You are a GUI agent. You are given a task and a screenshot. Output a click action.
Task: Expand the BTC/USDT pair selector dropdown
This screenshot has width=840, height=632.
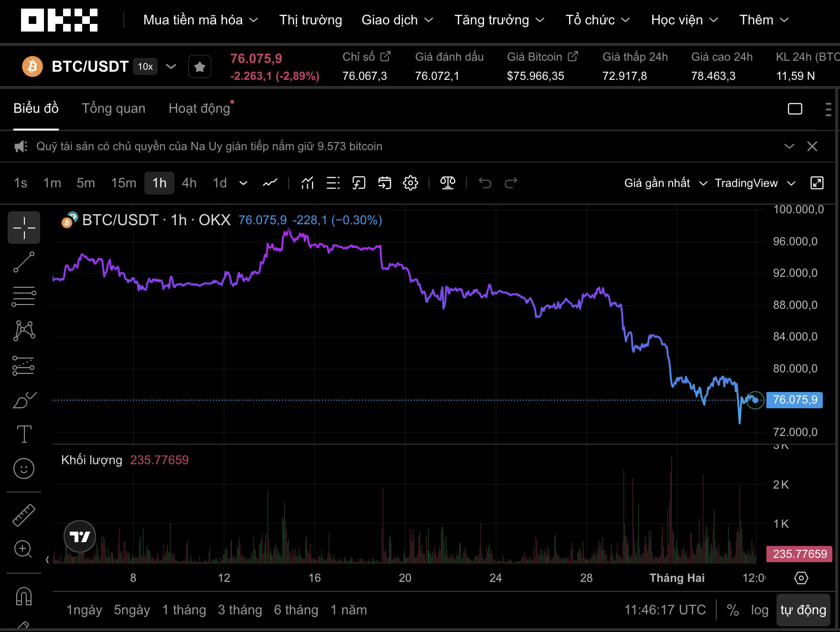[x=171, y=66]
